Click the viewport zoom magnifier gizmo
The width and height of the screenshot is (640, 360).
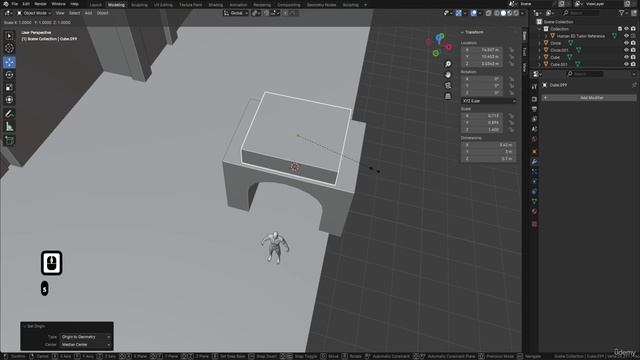coord(448,64)
